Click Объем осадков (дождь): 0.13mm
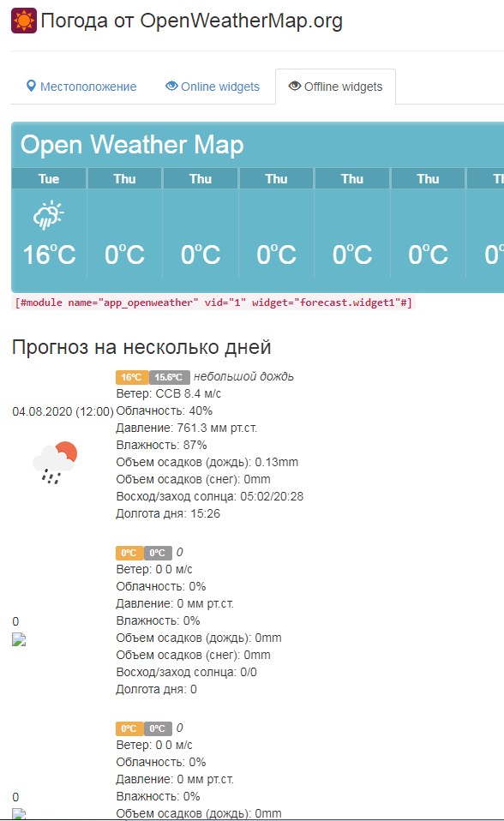504x821 pixels. pos(207,462)
